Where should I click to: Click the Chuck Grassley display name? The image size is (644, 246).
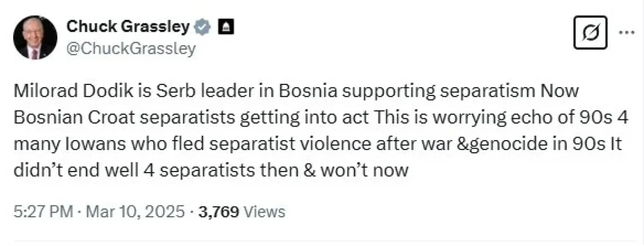pyautogui.click(x=128, y=27)
